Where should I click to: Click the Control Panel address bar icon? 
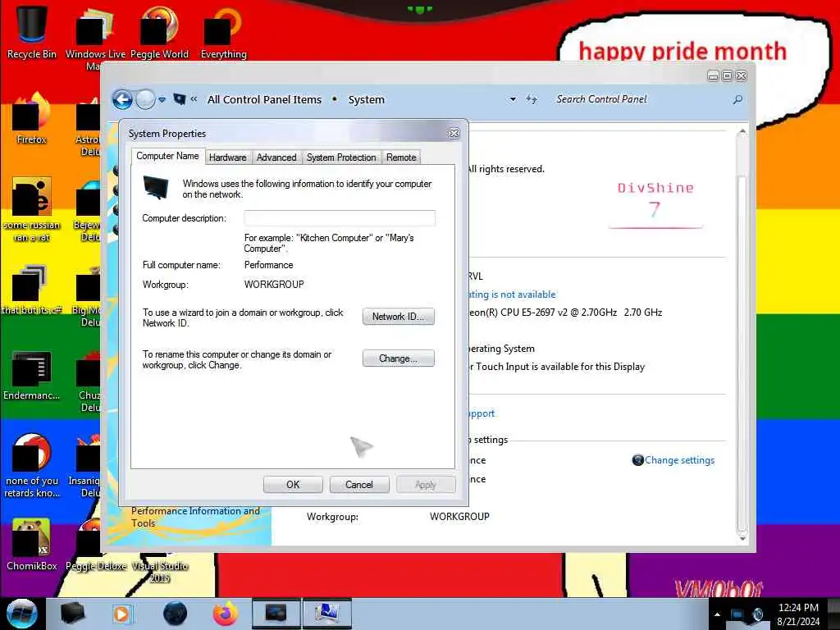coord(180,99)
